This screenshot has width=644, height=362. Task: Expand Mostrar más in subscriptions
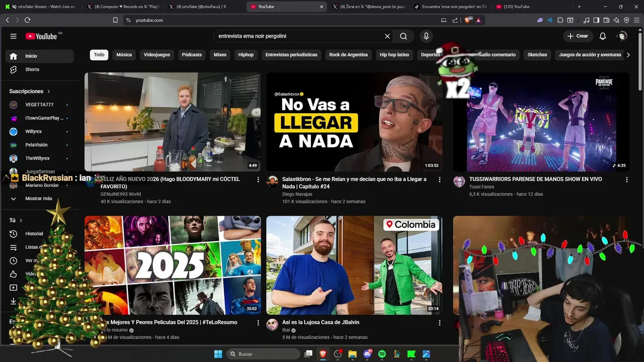pos(33,199)
